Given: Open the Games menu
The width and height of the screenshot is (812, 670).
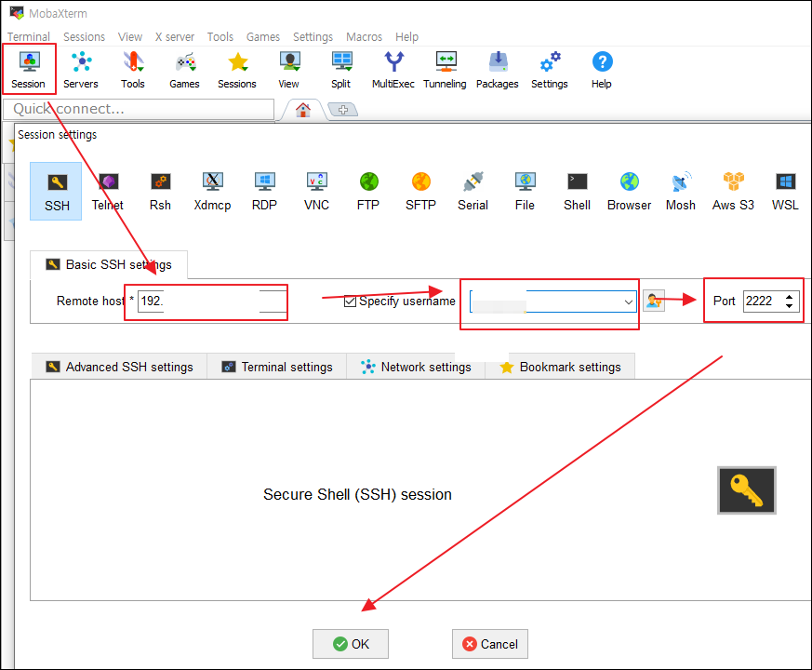Looking at the screenshot, I should click(263, 37).
